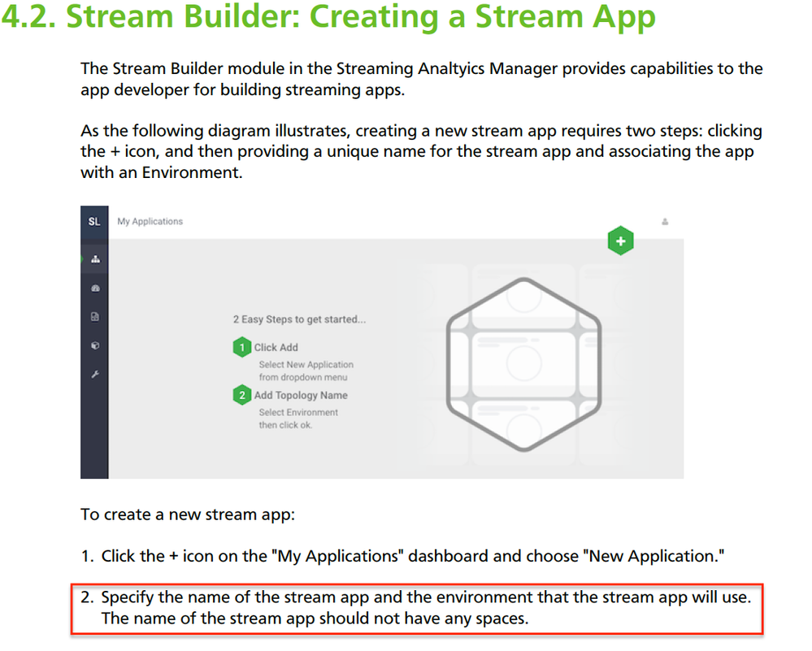812x651 pixels.
Task: Click the "Add Topology Name" step label
Action: click(301, 395)
